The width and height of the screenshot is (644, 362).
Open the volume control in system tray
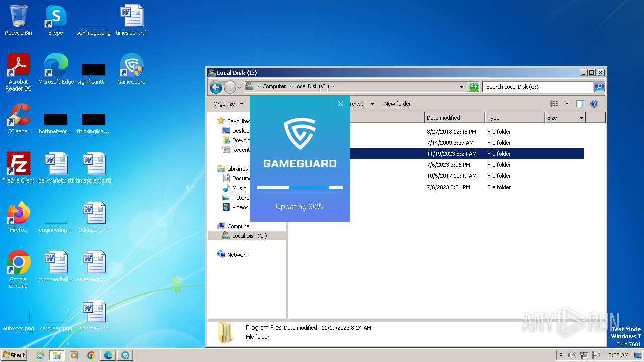coord(572,355)
